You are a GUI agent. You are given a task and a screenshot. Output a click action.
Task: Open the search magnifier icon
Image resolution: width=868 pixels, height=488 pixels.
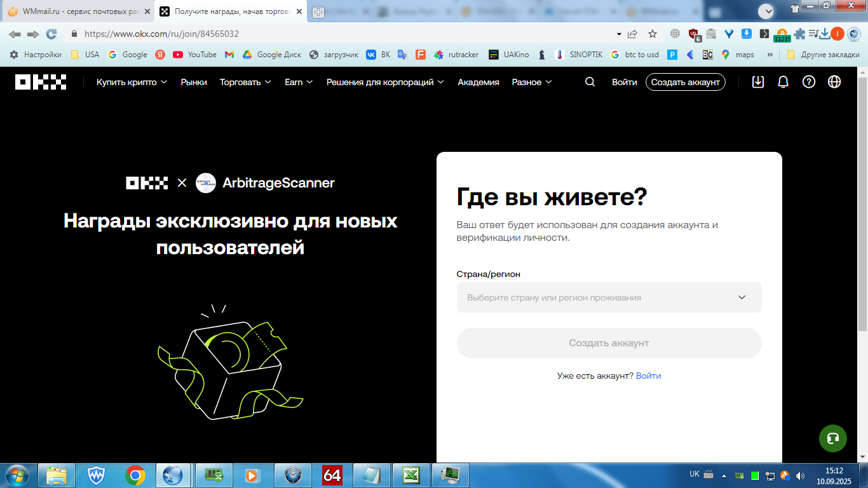pos(590,82)
